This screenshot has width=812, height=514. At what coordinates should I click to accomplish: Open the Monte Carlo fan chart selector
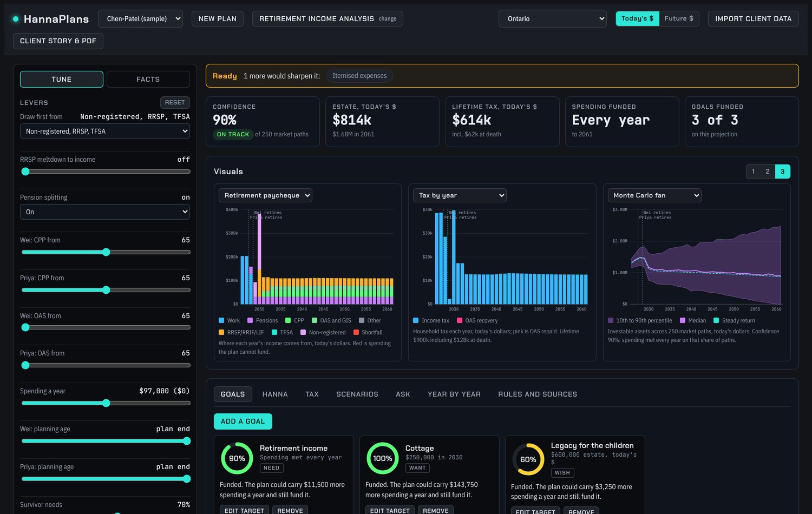(654, 195)
